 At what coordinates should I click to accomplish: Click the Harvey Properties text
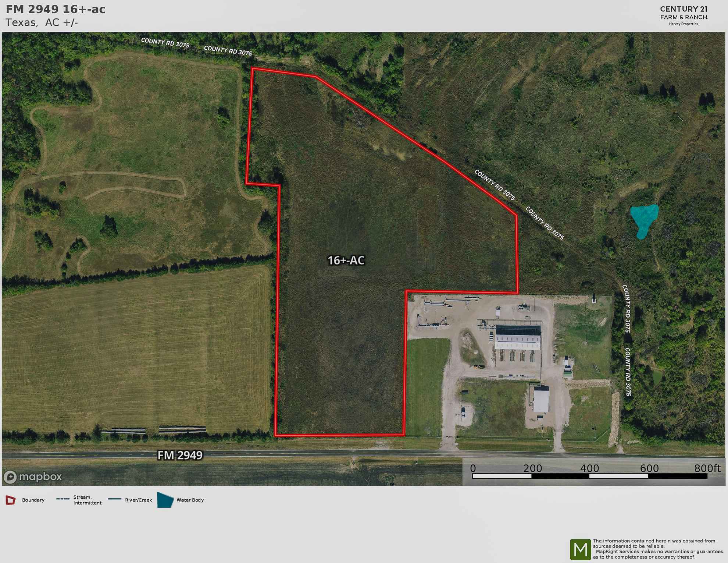(x=684, y=24)
